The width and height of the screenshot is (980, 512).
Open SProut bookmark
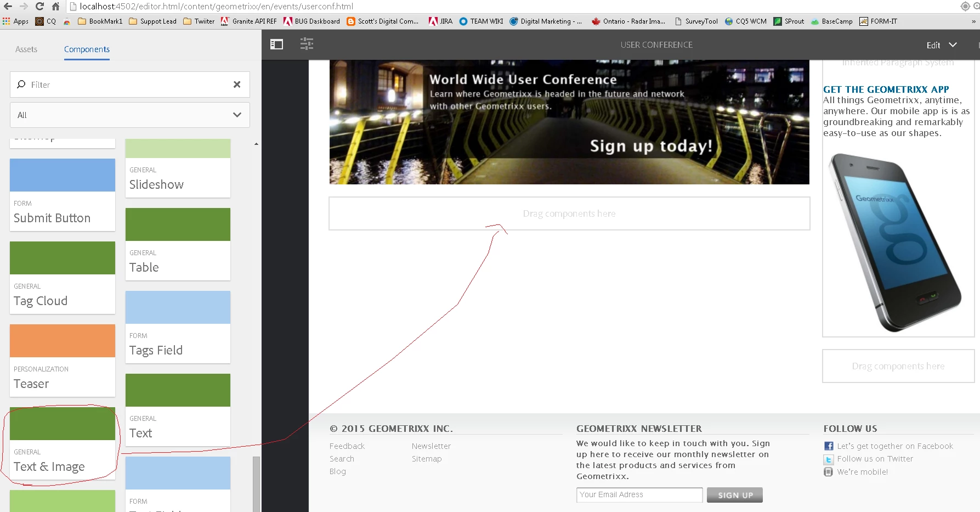789,21
